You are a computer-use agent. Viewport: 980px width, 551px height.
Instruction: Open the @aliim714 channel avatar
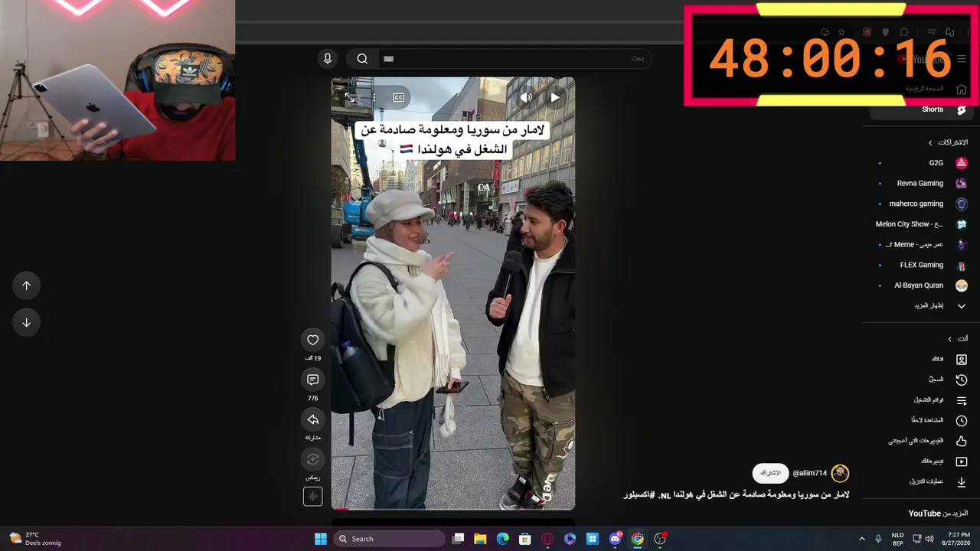click(840, 473)
